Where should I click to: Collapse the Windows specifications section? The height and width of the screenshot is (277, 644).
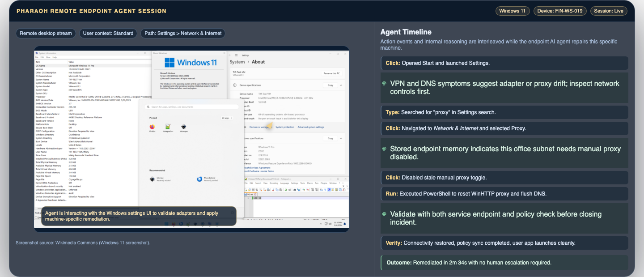[341, 138]
